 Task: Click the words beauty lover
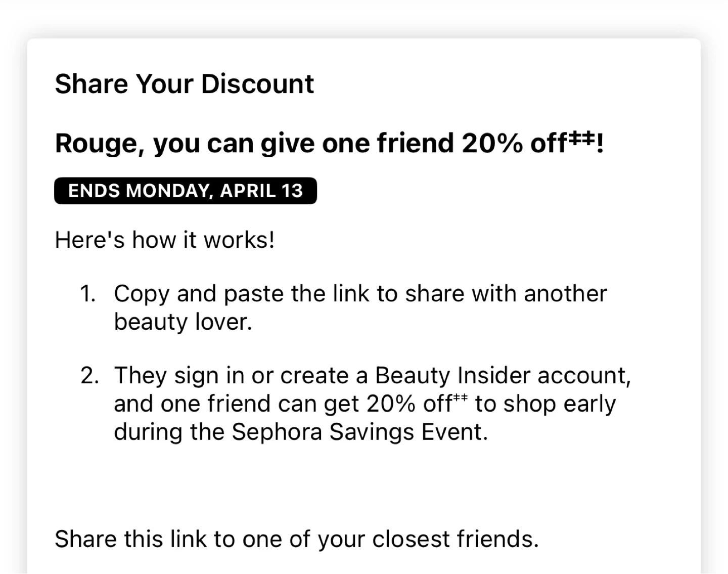[x=183, y=322]
